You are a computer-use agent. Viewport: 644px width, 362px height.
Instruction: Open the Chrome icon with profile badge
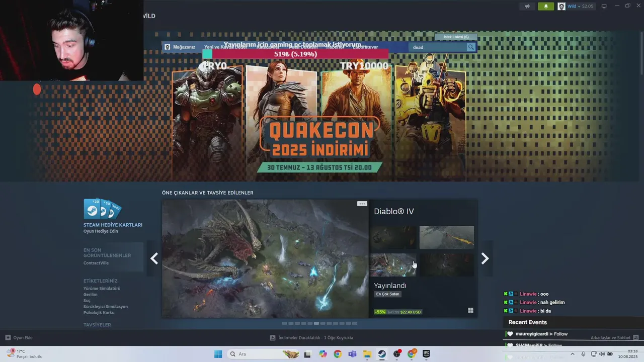coord(412,354)
